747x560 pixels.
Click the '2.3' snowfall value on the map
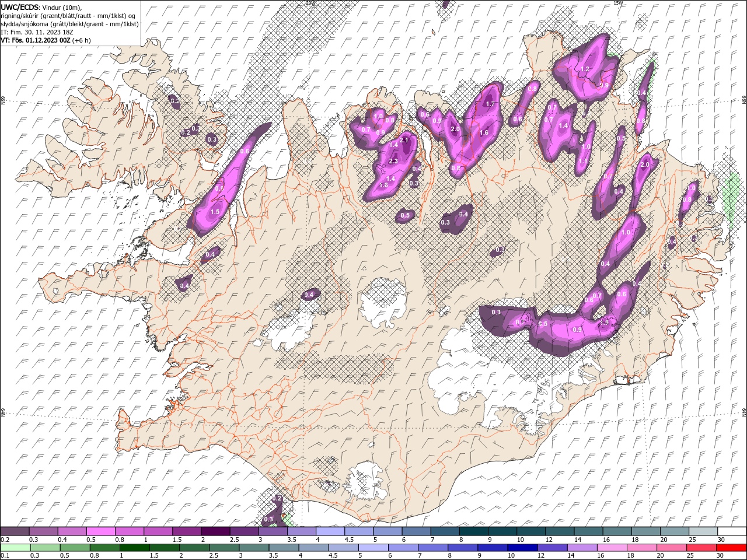[x=393, y=161]
